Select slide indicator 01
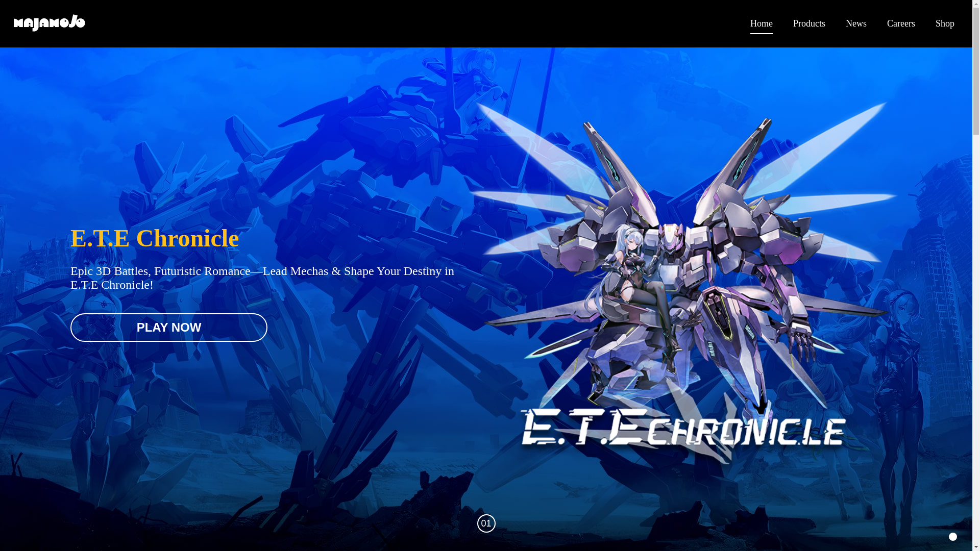This screenshot has height=551, width=980. coord(486,523)
